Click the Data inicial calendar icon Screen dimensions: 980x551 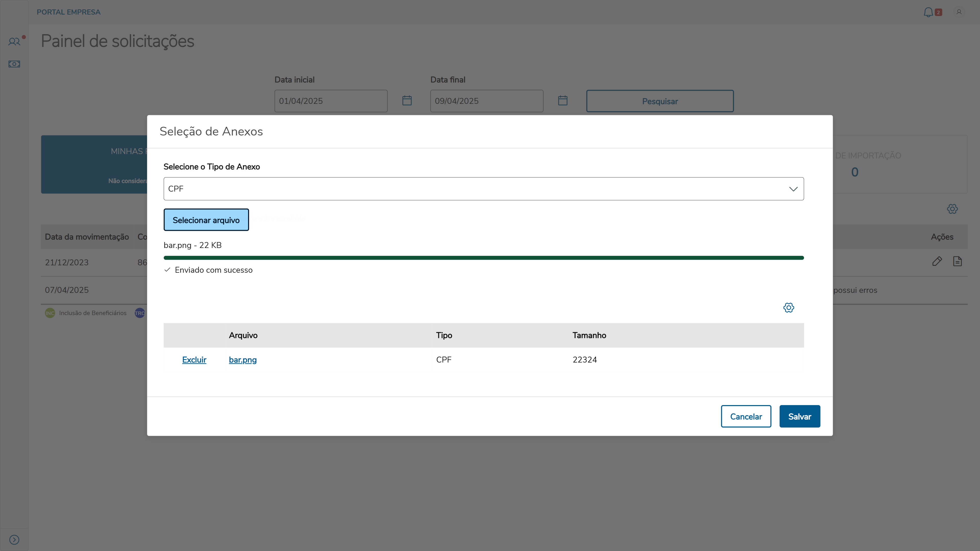point(407,101)
